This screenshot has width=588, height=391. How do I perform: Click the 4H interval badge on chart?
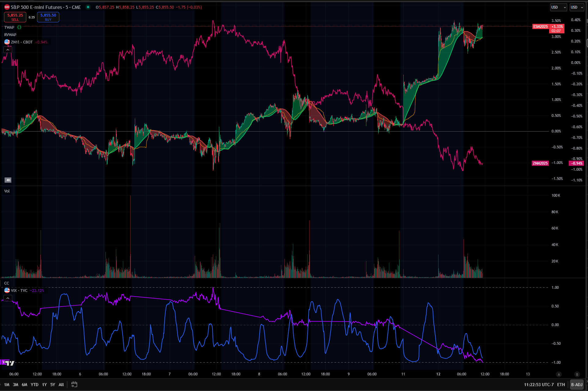pos(8,180)
